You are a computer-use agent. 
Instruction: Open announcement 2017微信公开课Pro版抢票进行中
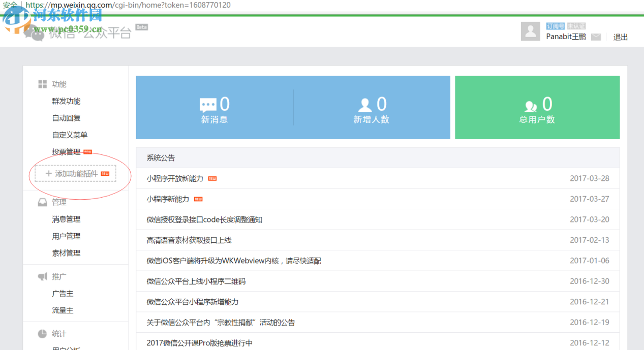(x=199, y=343)
